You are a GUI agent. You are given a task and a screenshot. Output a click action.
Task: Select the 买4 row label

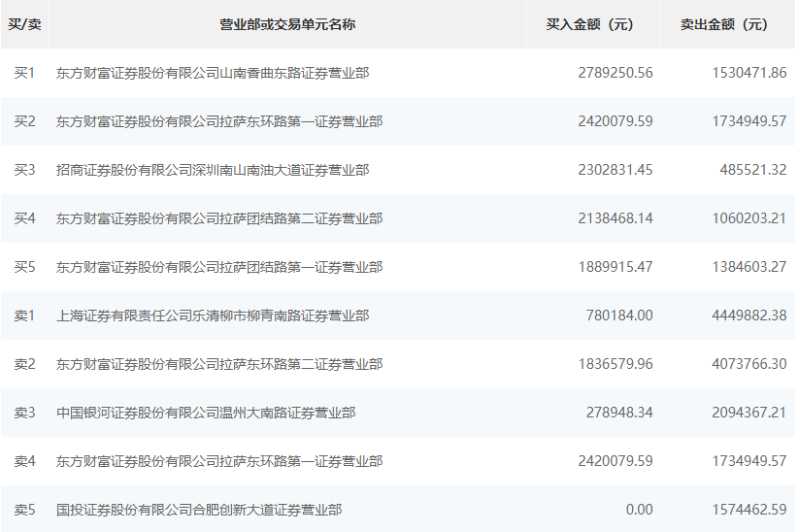24,218
